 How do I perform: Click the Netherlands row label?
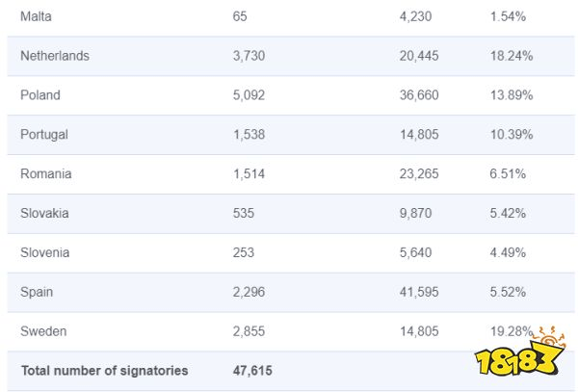click(55, 56)
